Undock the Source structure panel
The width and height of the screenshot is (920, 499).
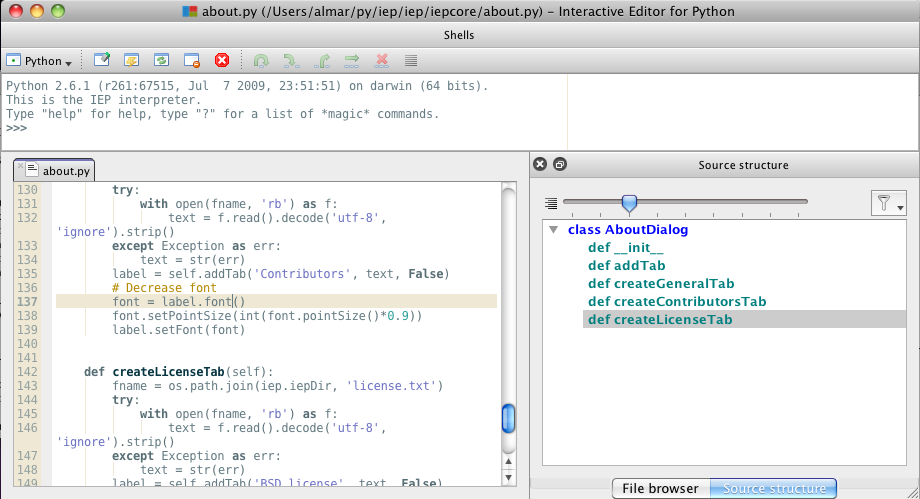point(560,164)
